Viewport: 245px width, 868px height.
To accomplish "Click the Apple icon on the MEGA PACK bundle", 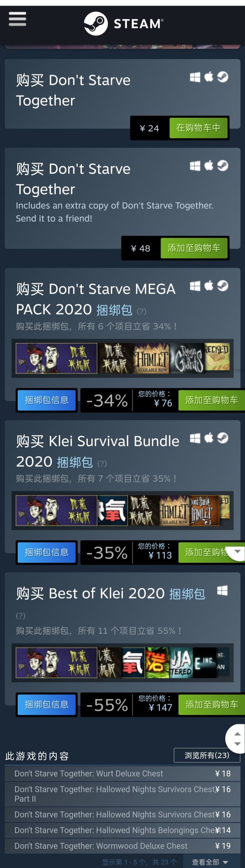I will tap(209, 286).
